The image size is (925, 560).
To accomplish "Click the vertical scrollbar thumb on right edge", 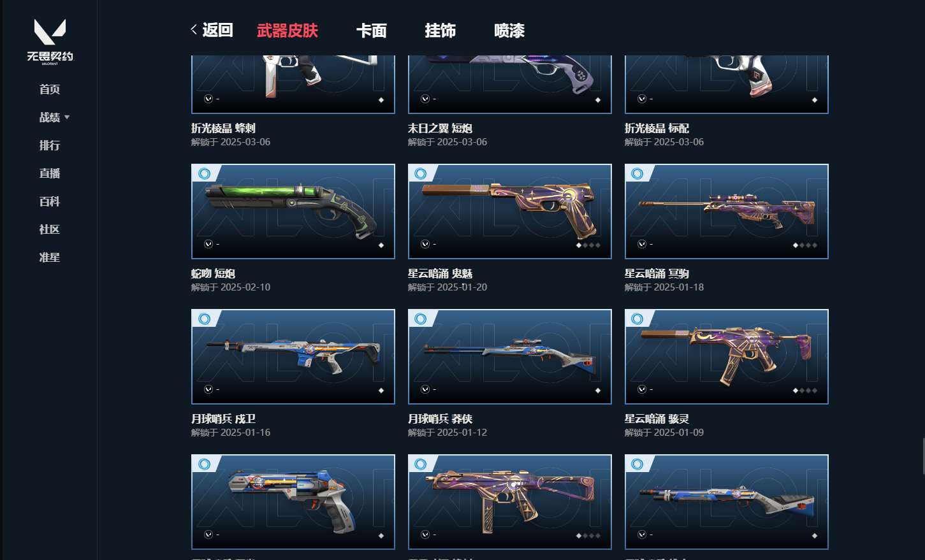I will coord(923,456).
